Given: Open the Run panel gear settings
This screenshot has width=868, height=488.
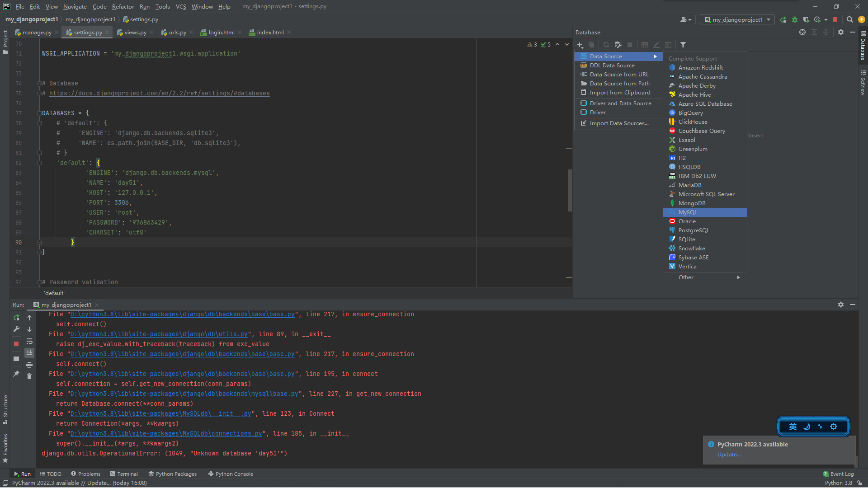Looking at the screenshot, I should 841,305.
